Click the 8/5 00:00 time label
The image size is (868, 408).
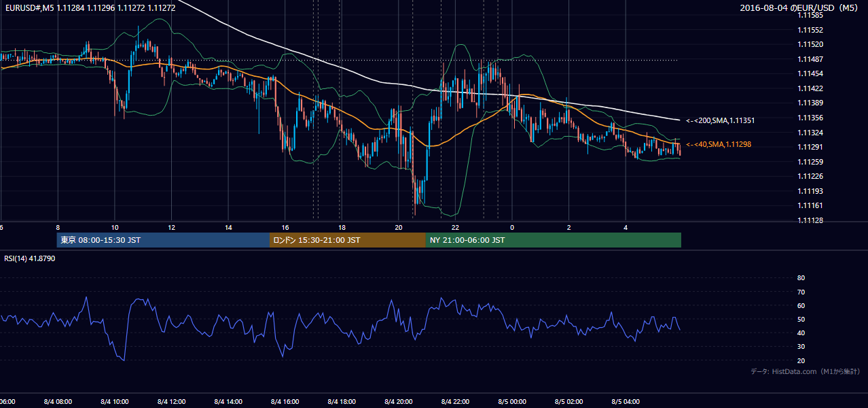(512, 402)
